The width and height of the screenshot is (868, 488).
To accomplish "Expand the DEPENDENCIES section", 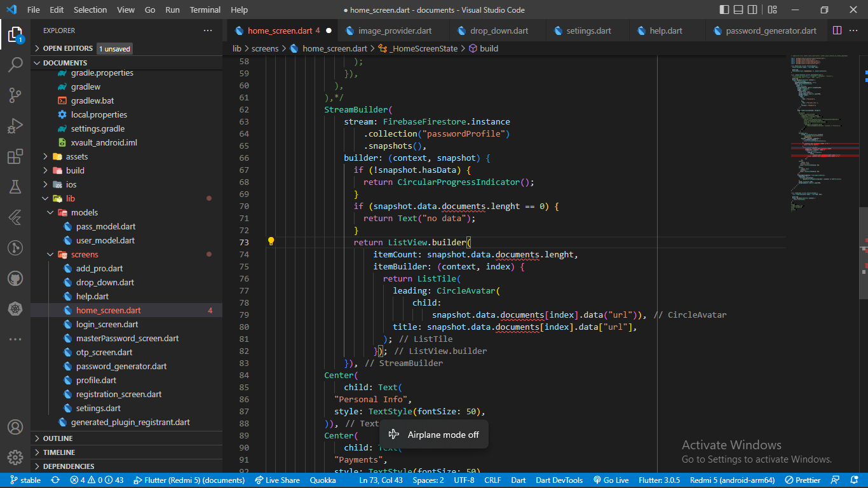I will coord(126,466).
